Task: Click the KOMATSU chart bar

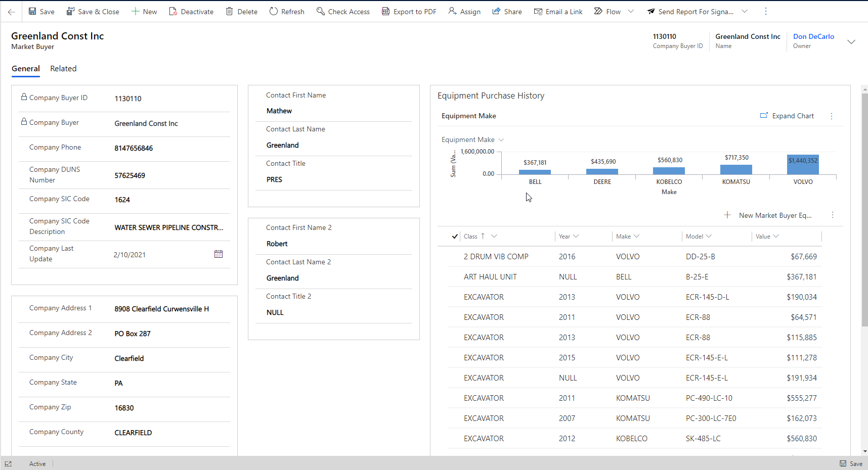Action: [x=736, y=170]
